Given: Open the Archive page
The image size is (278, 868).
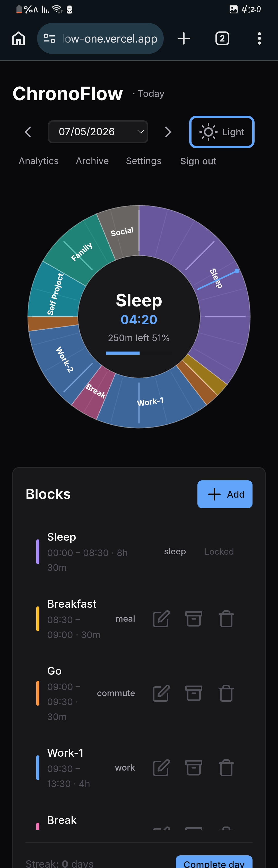Looking at the screenshot, I should point(92,161).
